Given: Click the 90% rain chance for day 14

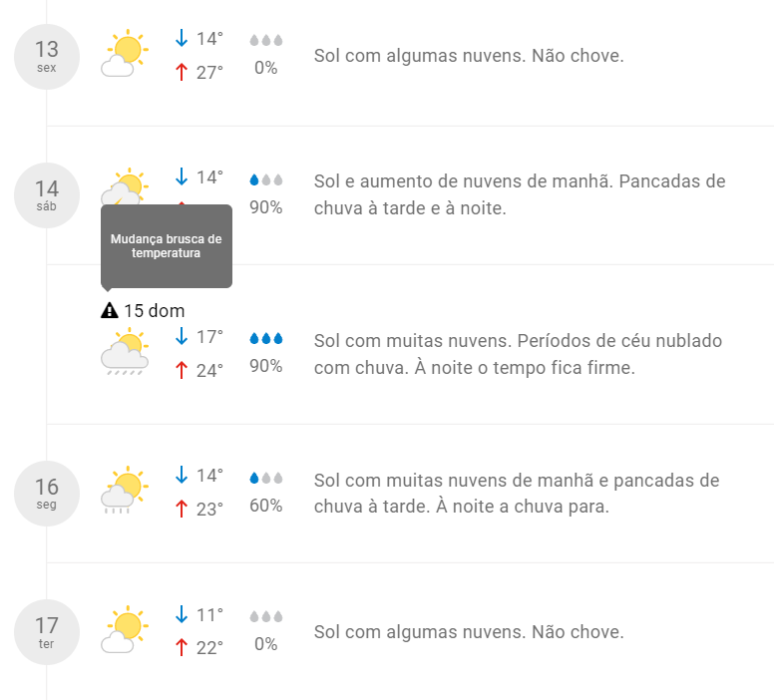Looking at the screenshot, I should (x=266, y=207).
